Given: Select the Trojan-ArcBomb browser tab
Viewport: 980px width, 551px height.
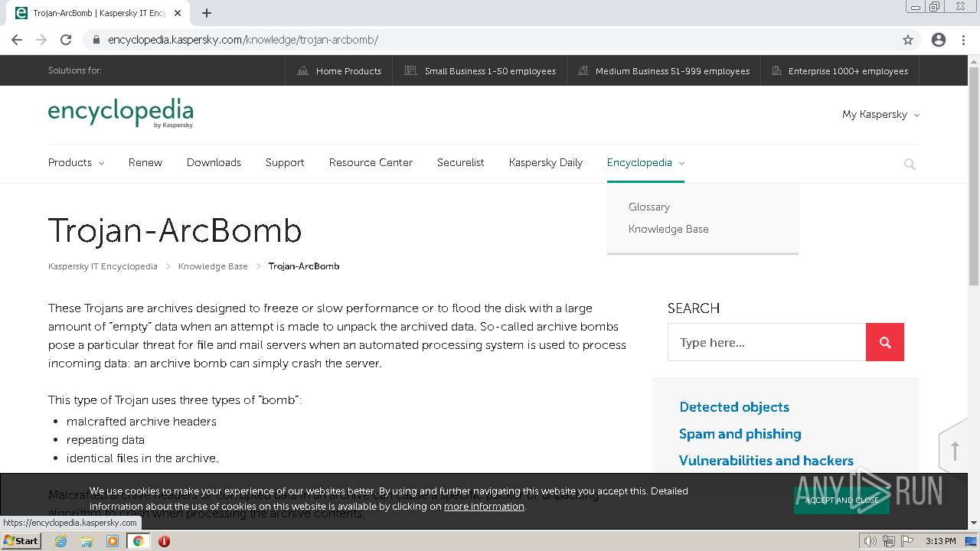Looking at the screenshot, I should click(x=100, y=13).
